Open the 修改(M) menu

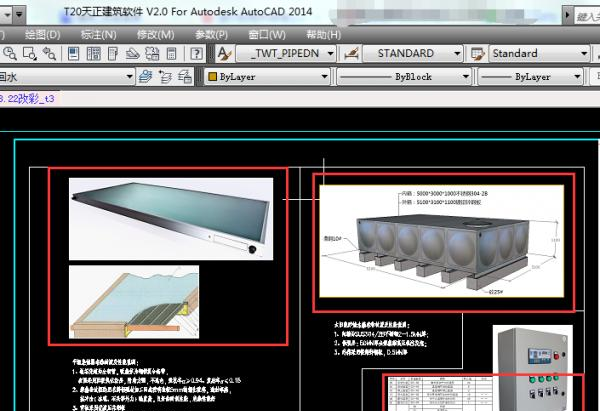[156, 35]
